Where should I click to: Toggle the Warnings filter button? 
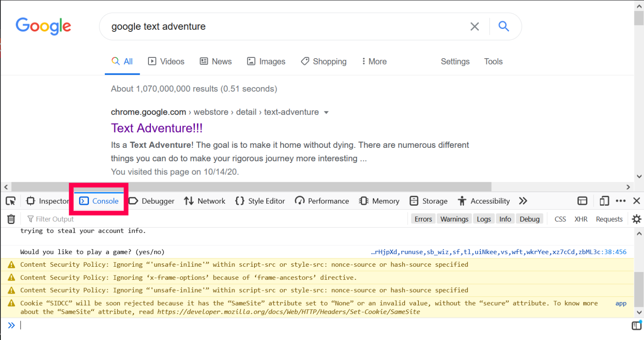pos(454,219)
